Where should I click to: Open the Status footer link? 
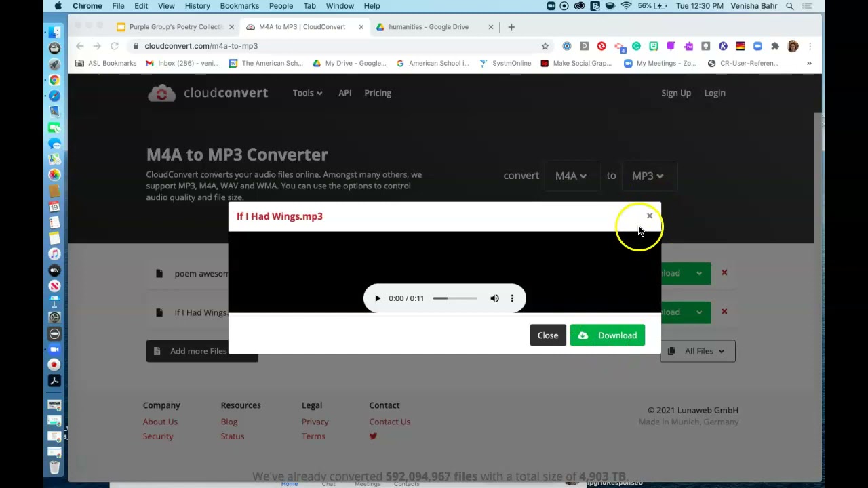[233, 436]
